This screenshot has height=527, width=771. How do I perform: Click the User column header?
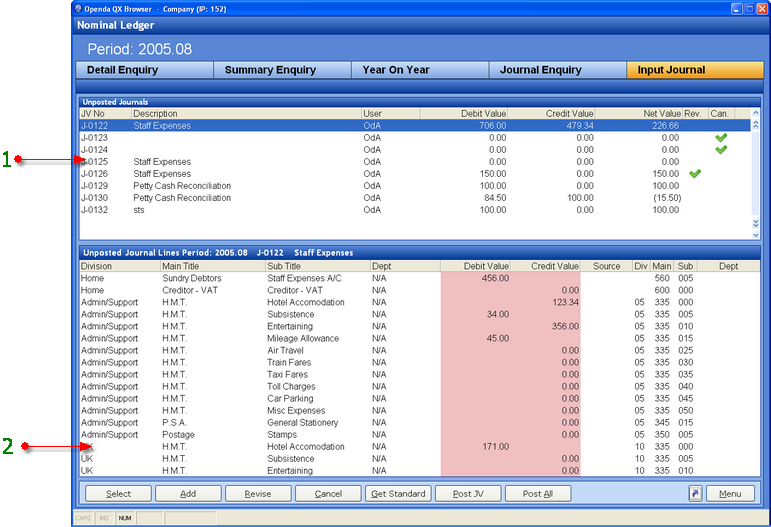coord(390,114)
